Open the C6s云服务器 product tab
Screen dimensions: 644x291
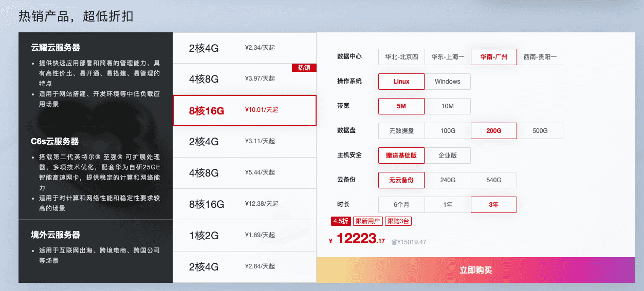coord(96,172)
